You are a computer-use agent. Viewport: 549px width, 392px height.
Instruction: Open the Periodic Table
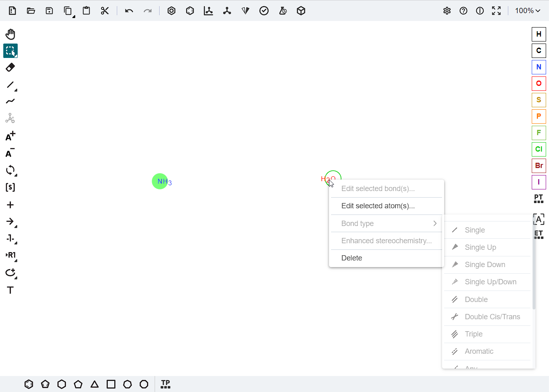[x=539, y=199]
